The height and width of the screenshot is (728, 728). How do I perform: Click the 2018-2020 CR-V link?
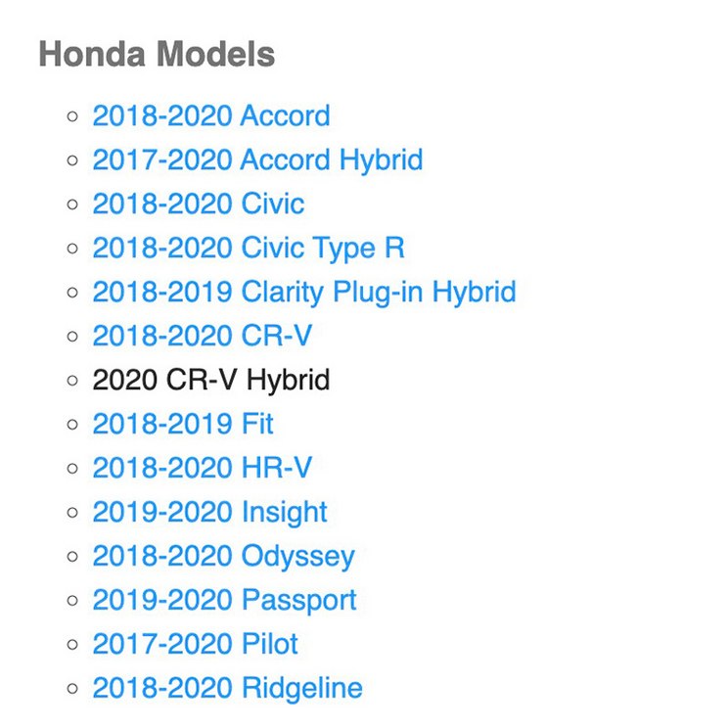coord(202,336)
